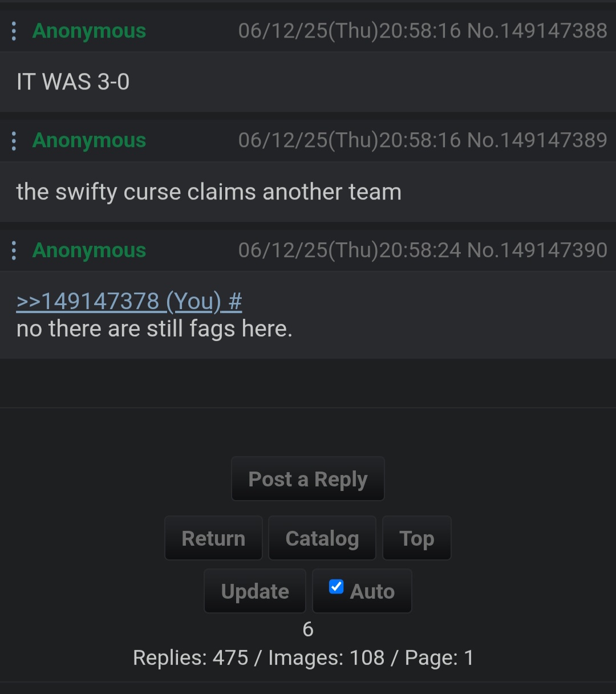
Task: Click the Anonymous name on swifty curse post
Action: [90, 140]
